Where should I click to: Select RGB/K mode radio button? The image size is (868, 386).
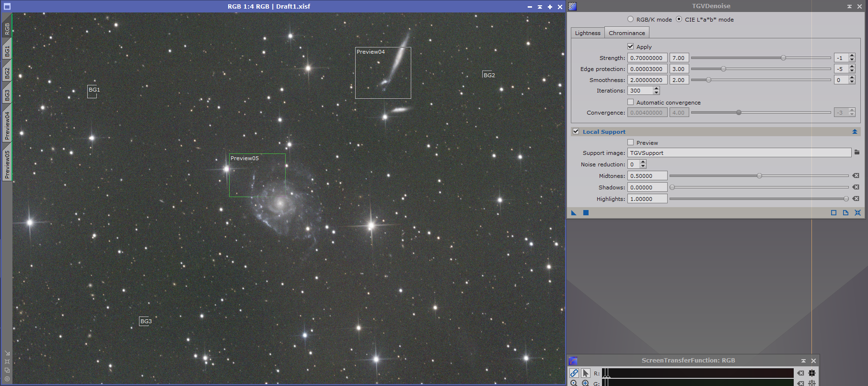630,19
